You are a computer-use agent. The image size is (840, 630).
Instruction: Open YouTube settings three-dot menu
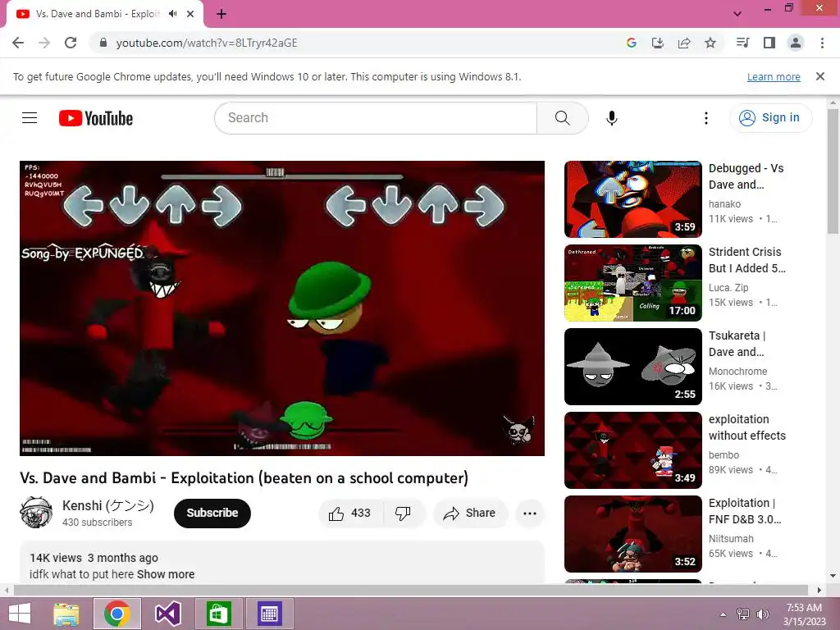coord(705,118)
